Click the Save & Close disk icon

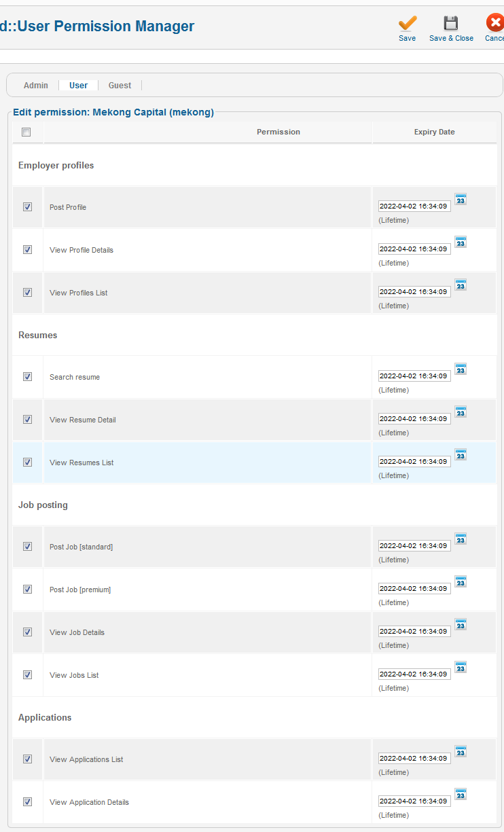(451, 23)
